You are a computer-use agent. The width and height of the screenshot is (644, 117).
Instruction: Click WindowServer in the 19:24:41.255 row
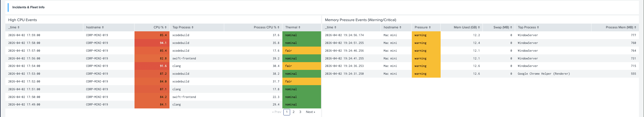pyautogui.click(x=528, y=58)
